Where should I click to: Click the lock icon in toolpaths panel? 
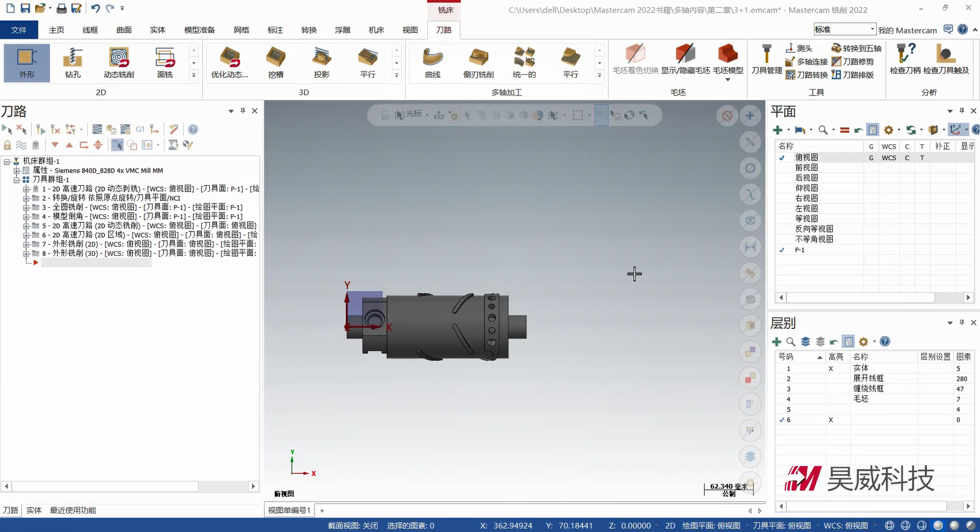click(x=7, y=145)
